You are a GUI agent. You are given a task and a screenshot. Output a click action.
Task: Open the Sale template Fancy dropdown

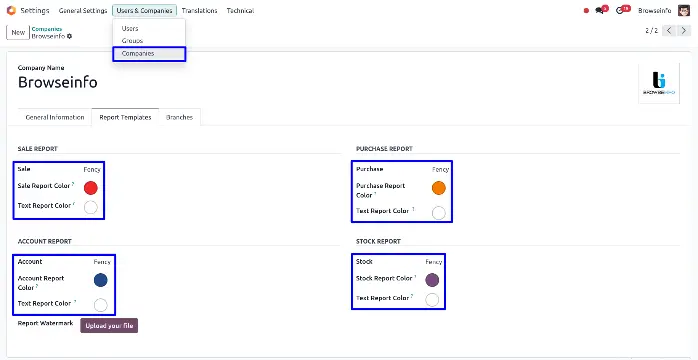(92, 170)
